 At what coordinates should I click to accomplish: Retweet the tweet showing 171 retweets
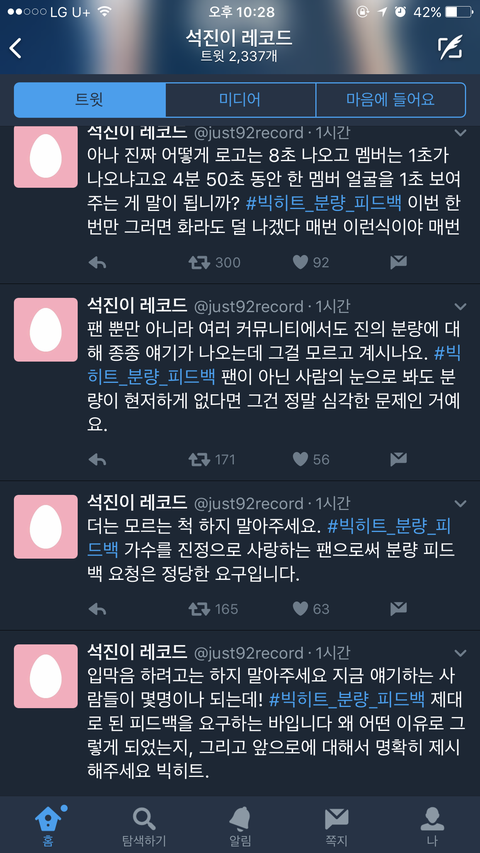coord(199,460)
